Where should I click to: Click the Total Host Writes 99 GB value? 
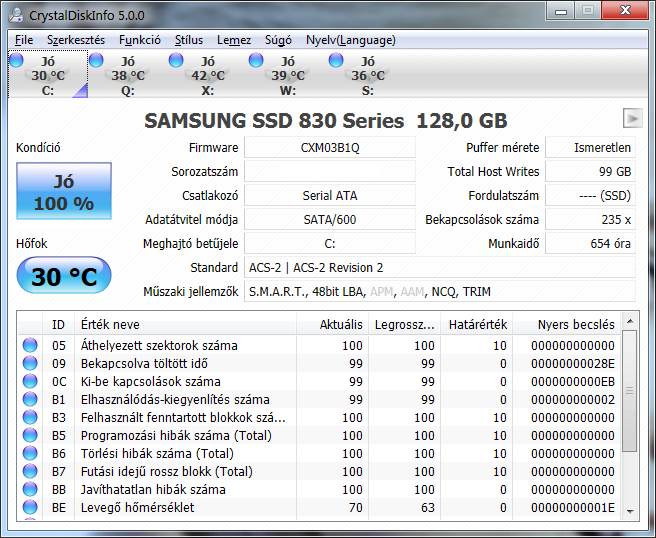590,172
